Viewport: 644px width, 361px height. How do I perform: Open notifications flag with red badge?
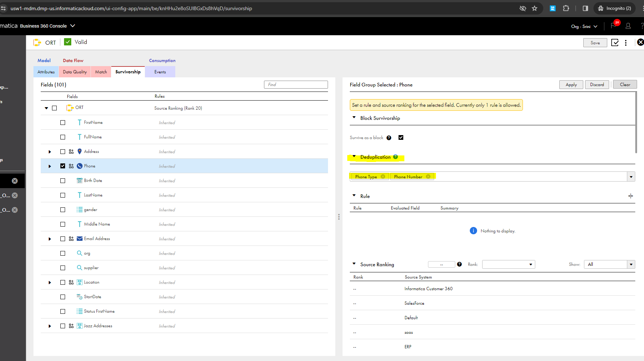click(615, 25)
